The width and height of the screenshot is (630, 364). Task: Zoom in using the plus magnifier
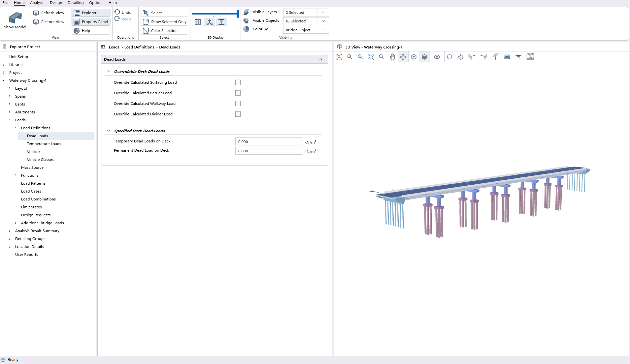coord(350,57)
